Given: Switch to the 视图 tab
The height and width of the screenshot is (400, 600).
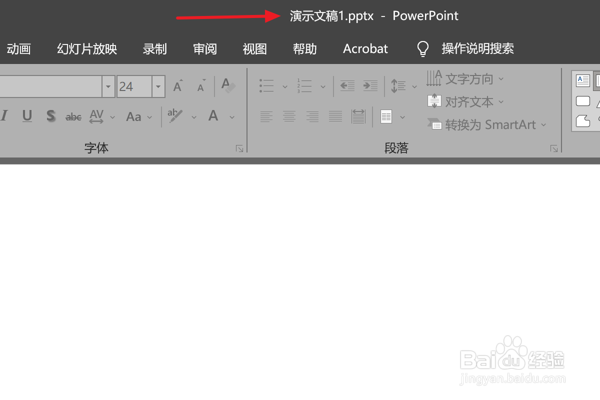Looking at the screenshot, I should click(254, 49).
